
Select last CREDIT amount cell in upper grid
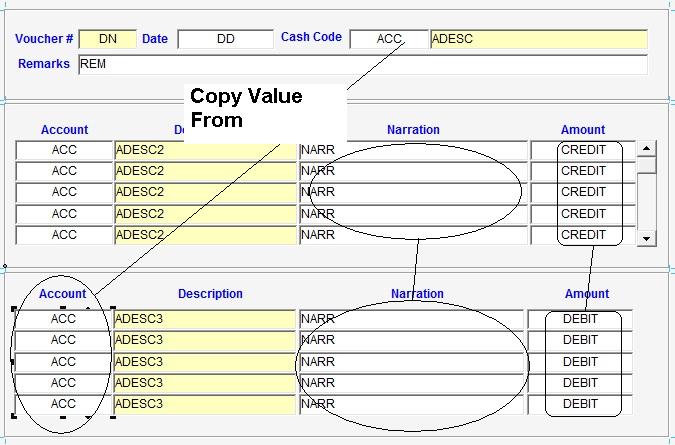coord(583,235)
